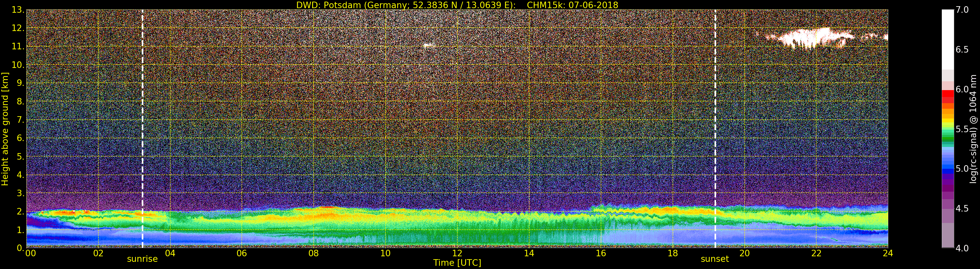Click the height axis tick label '2.'
The height and width of the screenshot is (269, 980).
(21, 211)
